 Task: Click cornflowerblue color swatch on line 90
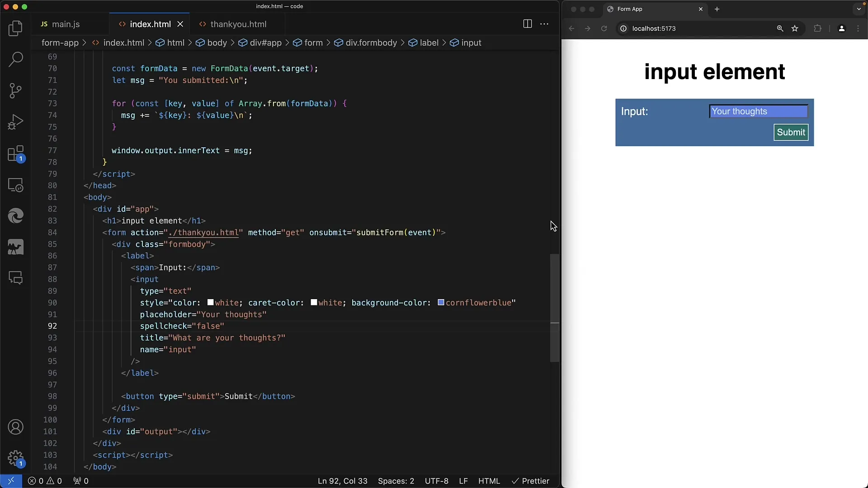(x=440, y=303)
